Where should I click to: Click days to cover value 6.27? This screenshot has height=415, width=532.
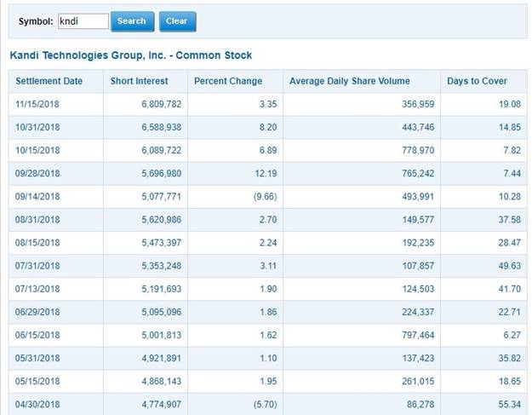click(512, 335)
